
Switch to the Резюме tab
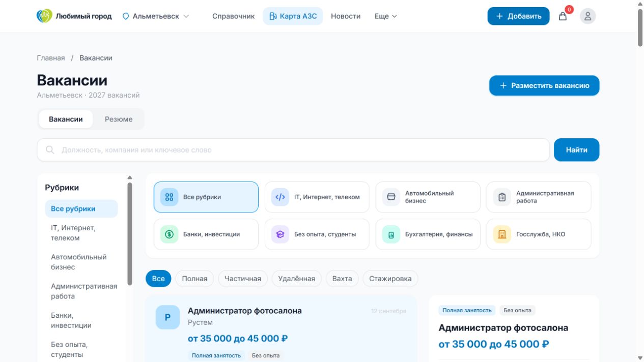tap(119, 119)
